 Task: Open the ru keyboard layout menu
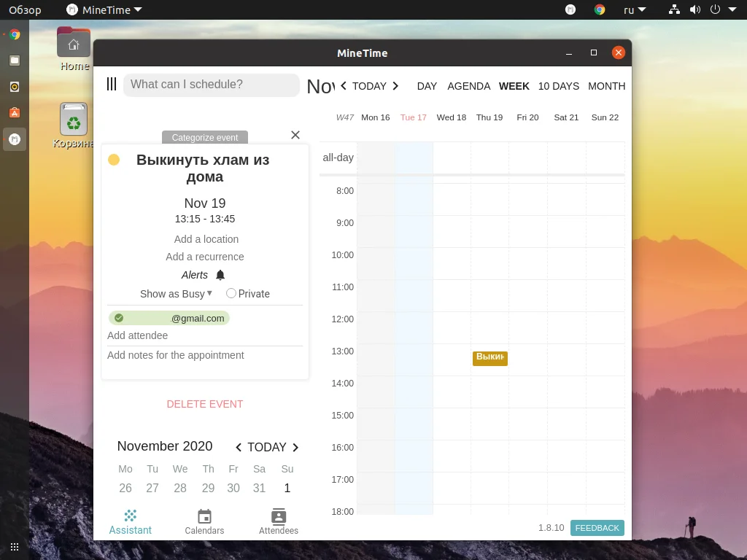click(635, 9)
